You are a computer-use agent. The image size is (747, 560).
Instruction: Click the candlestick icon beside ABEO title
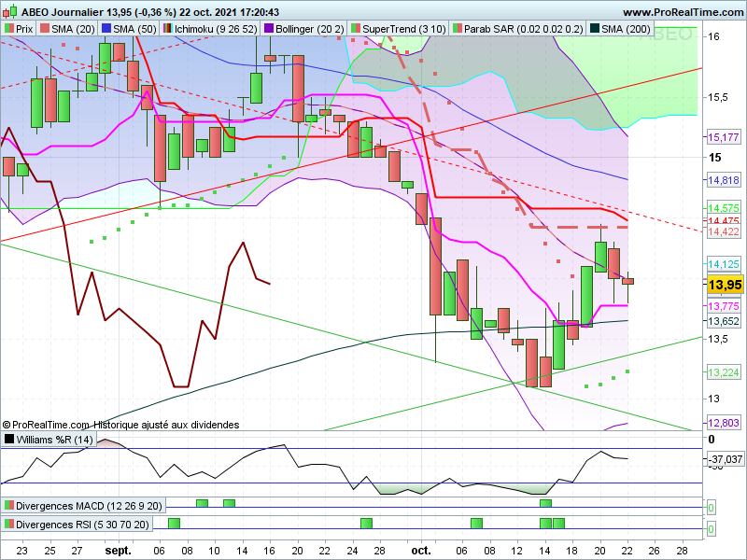point(9,11)
